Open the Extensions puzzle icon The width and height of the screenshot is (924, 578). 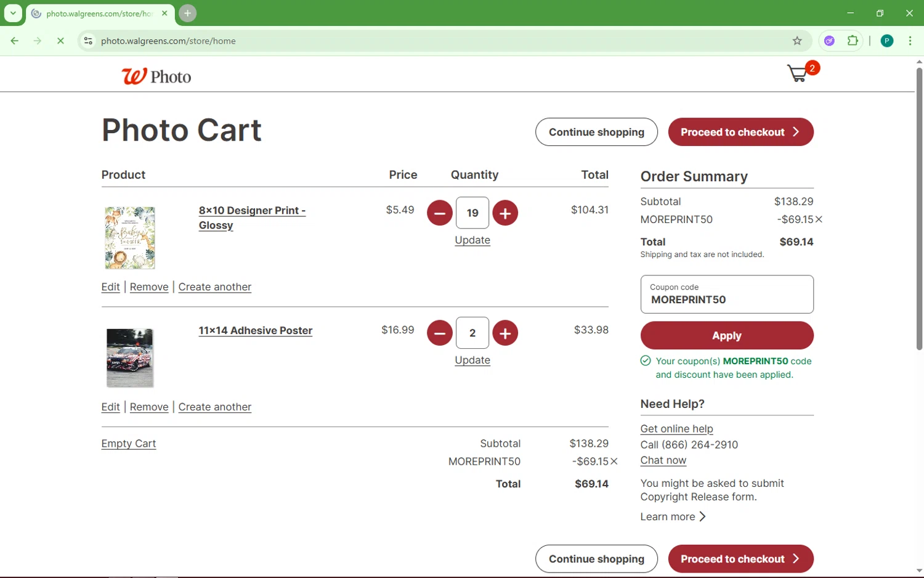point(853,41)
